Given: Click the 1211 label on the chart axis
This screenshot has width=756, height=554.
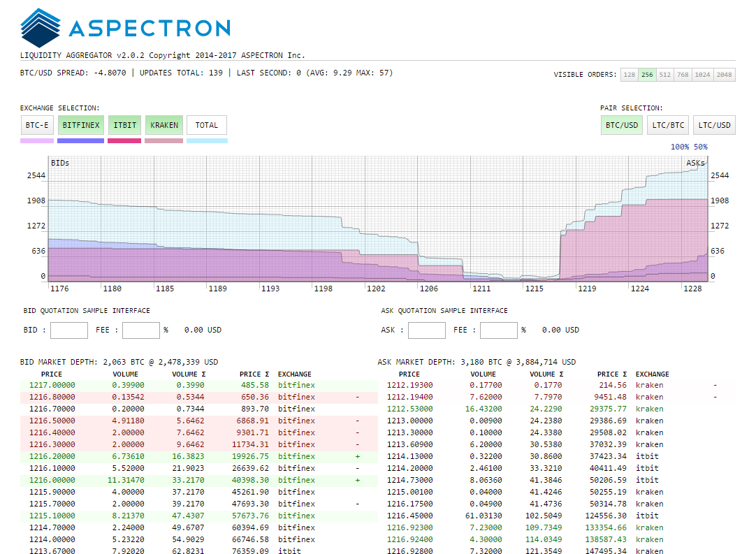Looking at the screenshot, I should point(481,289).
